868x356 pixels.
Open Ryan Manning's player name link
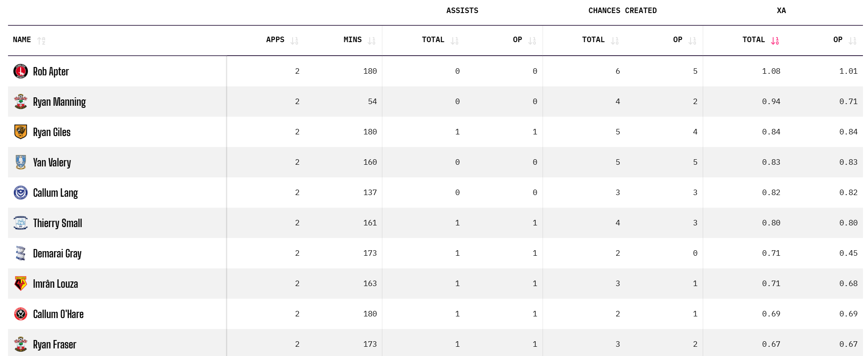tap(59, 102)
